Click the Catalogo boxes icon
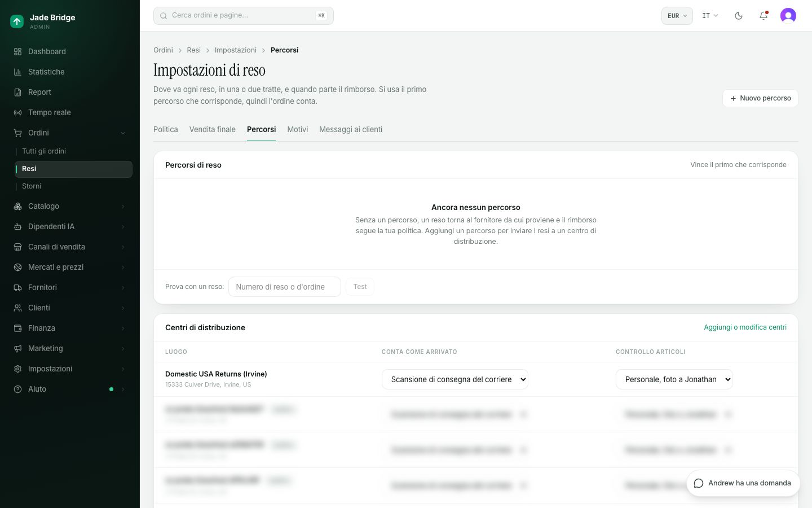The image size is (812, 508). 17,206
